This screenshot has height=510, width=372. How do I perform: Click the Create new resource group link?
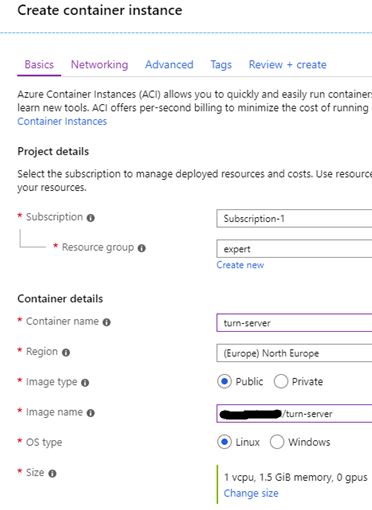tap(240, 265)
